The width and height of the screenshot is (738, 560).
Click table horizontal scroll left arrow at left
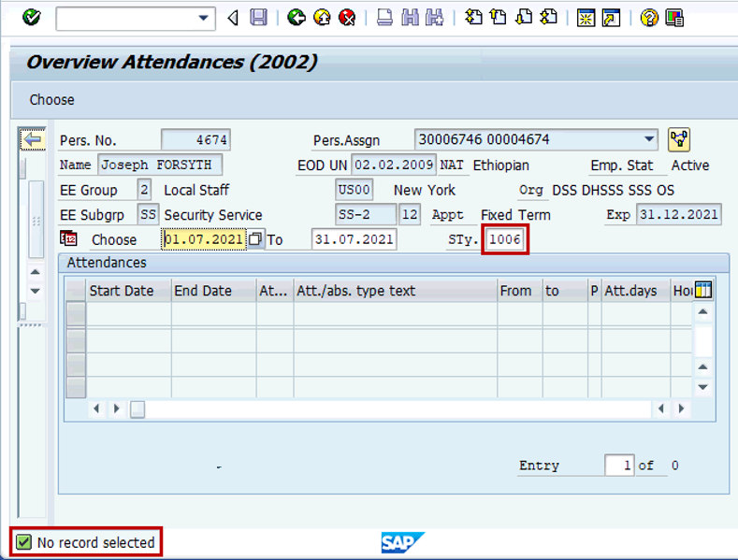[96, 409]
